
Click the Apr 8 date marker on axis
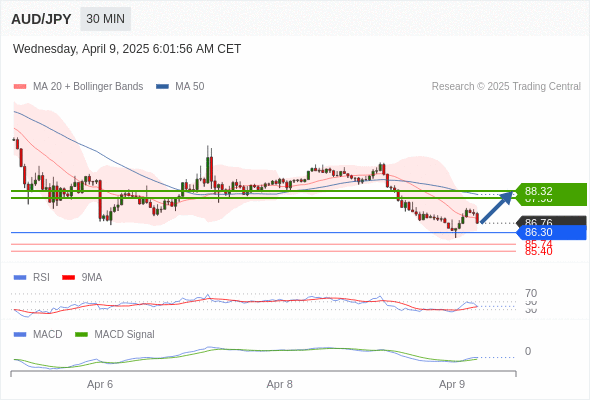point(280,384)
